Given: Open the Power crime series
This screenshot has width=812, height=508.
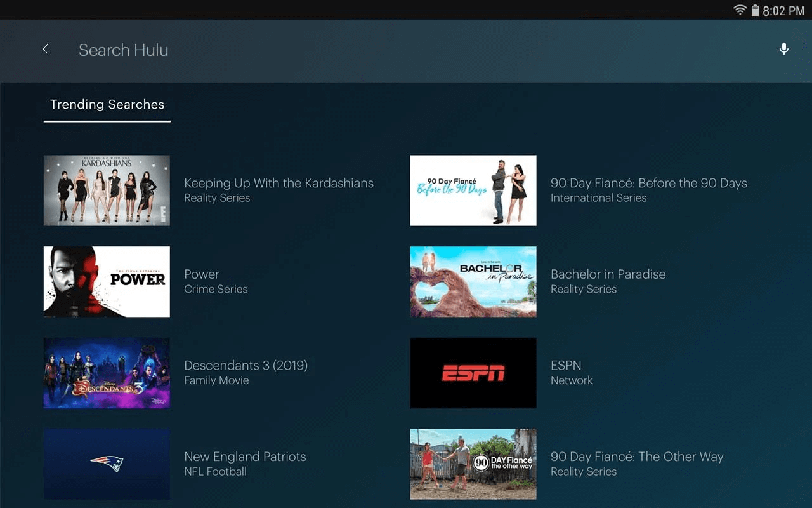Looking at the screenshot, I should [x=201, y=274].
